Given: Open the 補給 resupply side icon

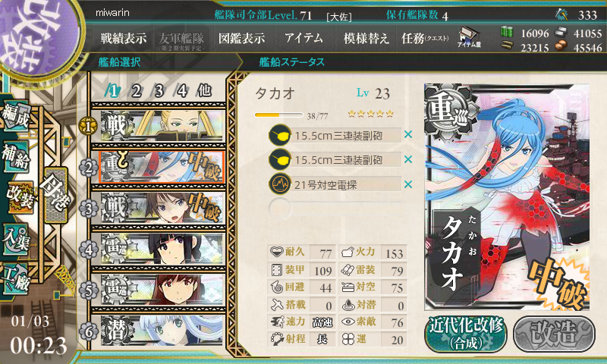Looking at the screenshot, I should pos(16,156).
